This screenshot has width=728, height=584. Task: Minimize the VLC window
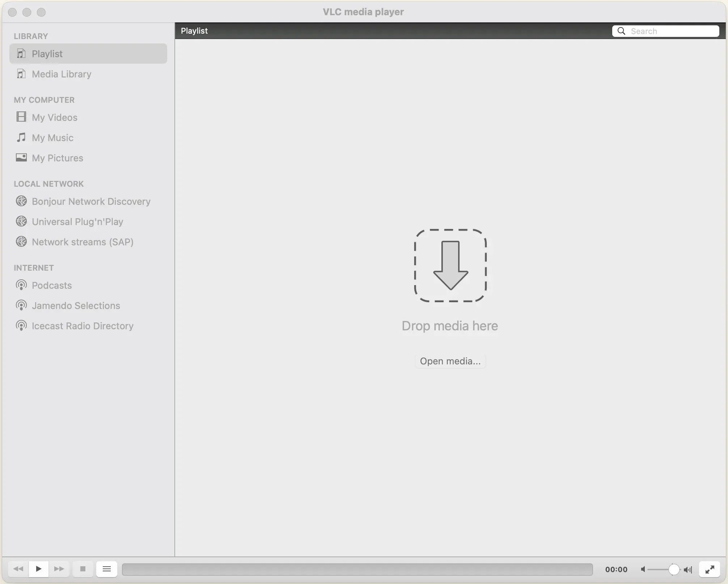pyautogui.click(x=27, y=12)
